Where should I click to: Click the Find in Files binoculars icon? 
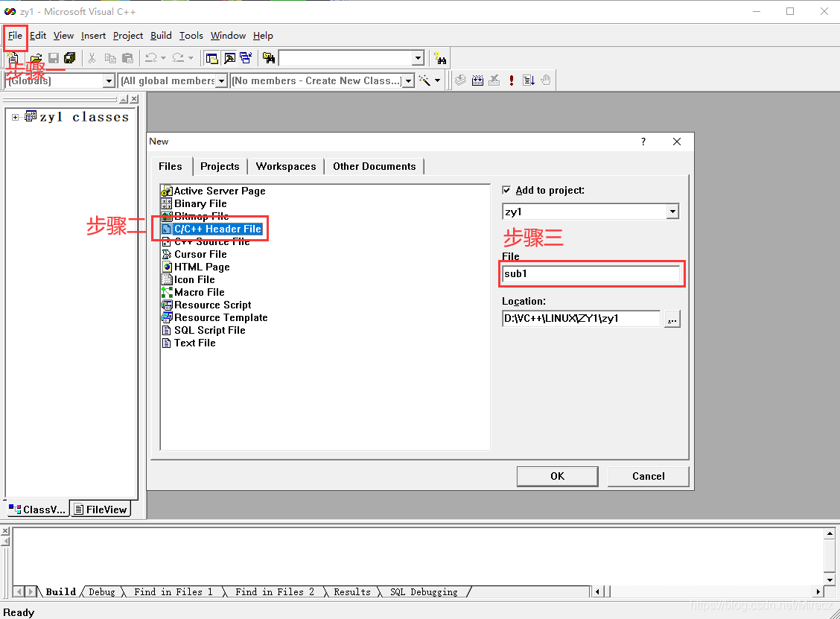269,58
